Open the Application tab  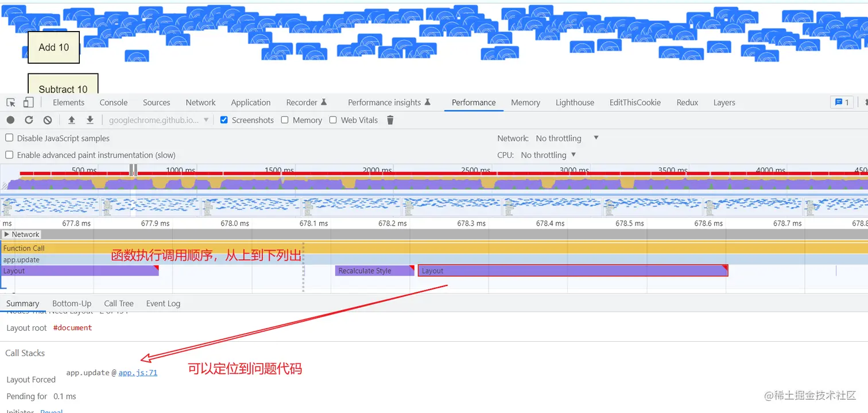[251, 102]
